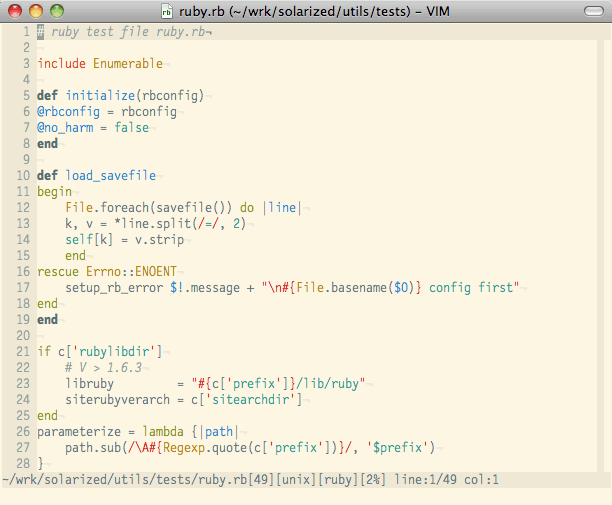Click the 'false' value on line 7
612x505 pixels.
[x=131, y=128]
